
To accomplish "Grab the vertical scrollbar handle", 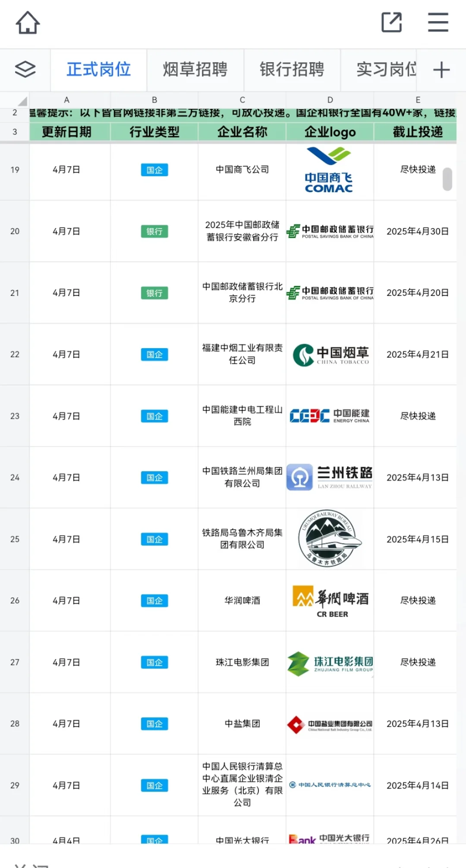I will (447, 179).
